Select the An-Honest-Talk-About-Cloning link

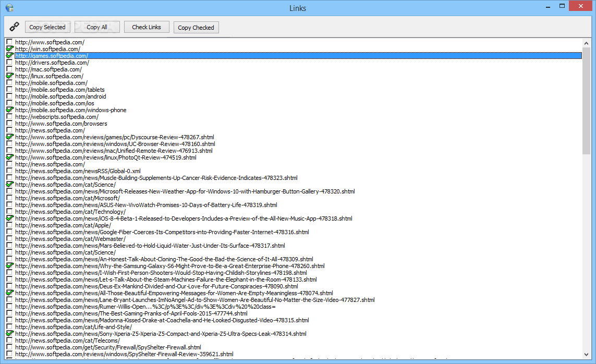(164, 259)
